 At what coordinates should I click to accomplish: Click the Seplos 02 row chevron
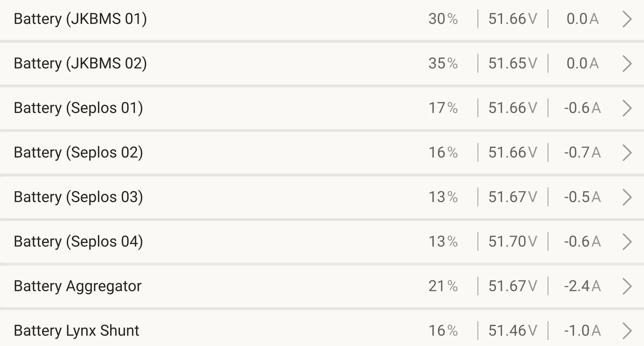click(x=627, y=153)
